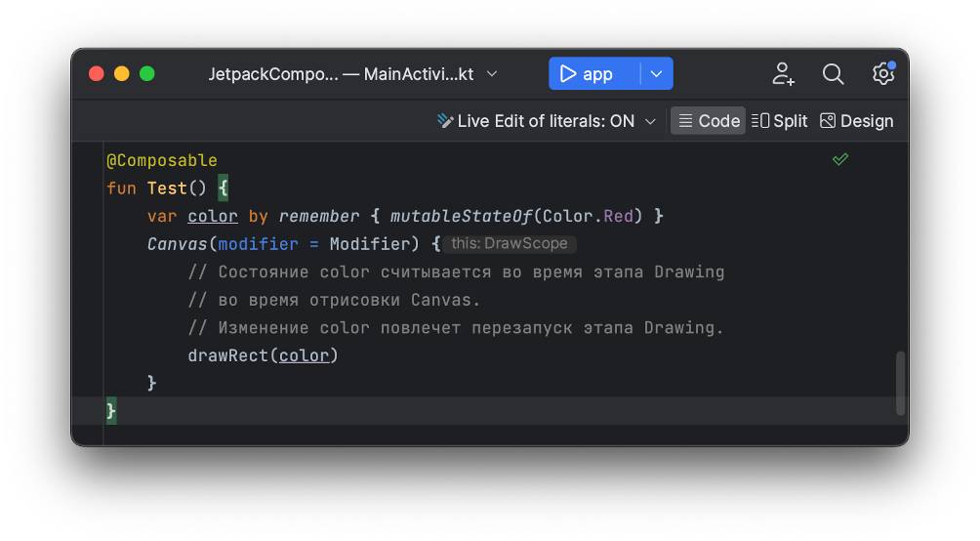980x541 pixels.
Task: Click the Design view image icon
Action: 828,121
